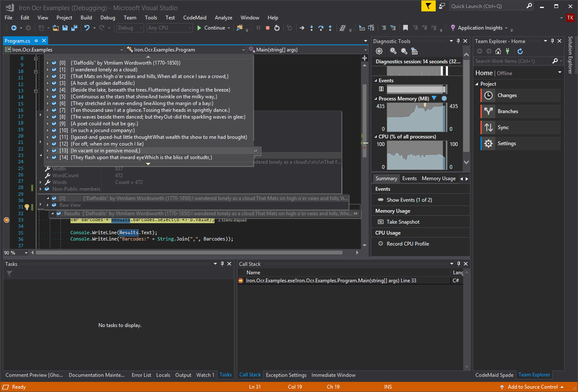
Task: Click the Save All icon
Action: pos(73,28)
